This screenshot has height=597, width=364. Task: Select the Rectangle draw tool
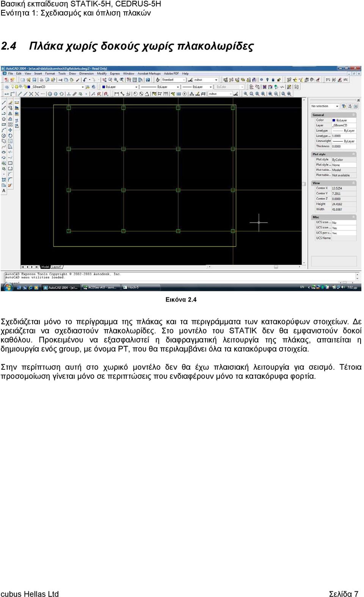[4, 124]
